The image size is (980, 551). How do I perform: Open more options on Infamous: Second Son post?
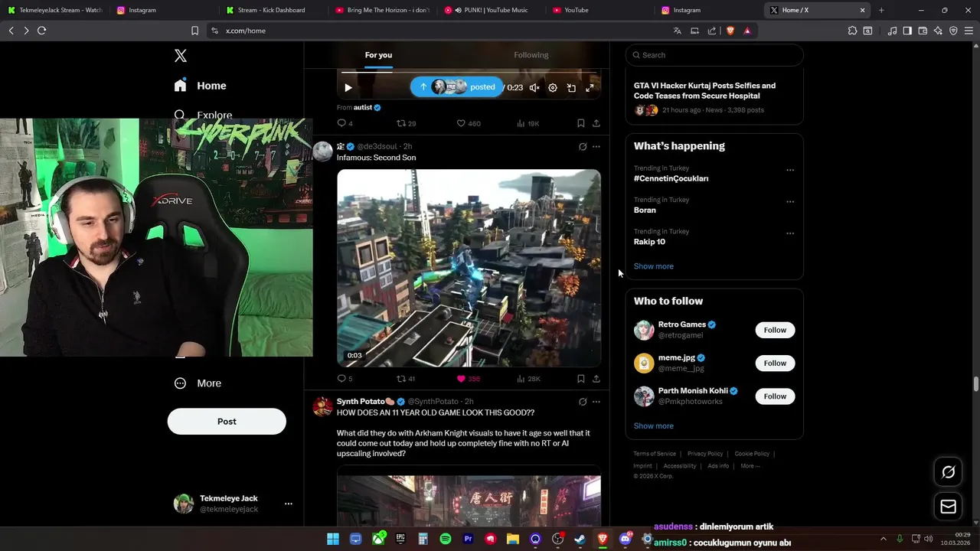pos(596,147)
